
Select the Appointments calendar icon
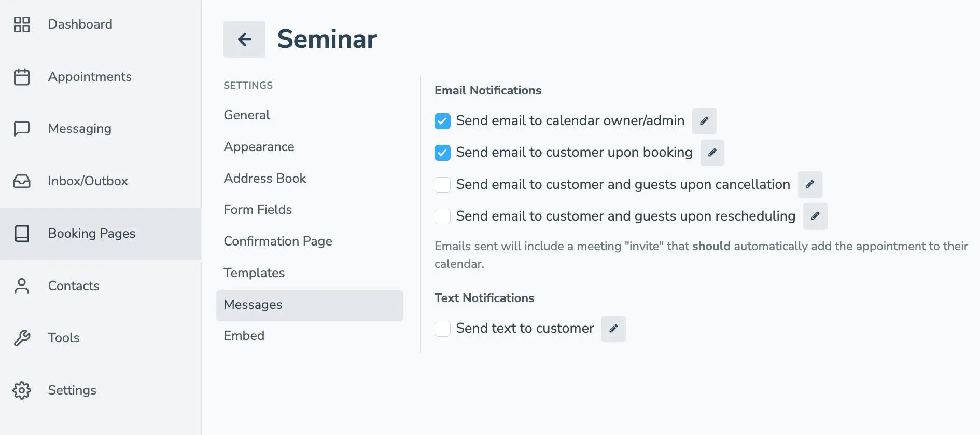point(21,76)
